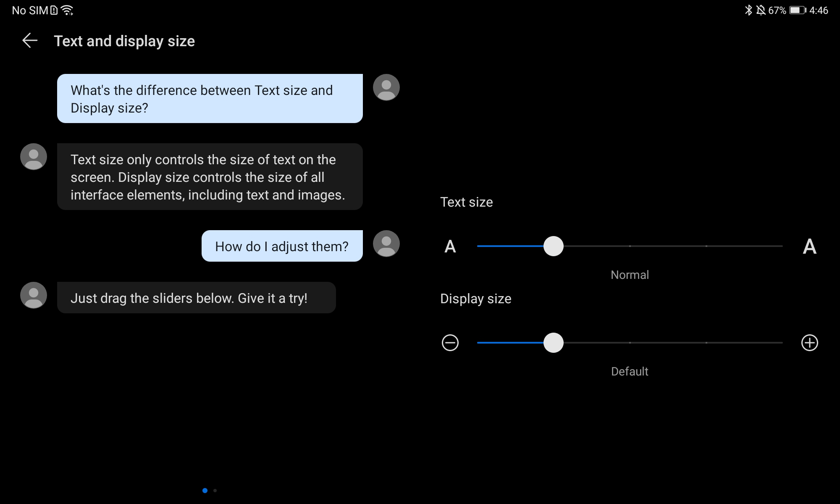The height and width of the screenshot is (504, 840).
Task: Click the Display size slider handle
Action: tap(553, 343)
